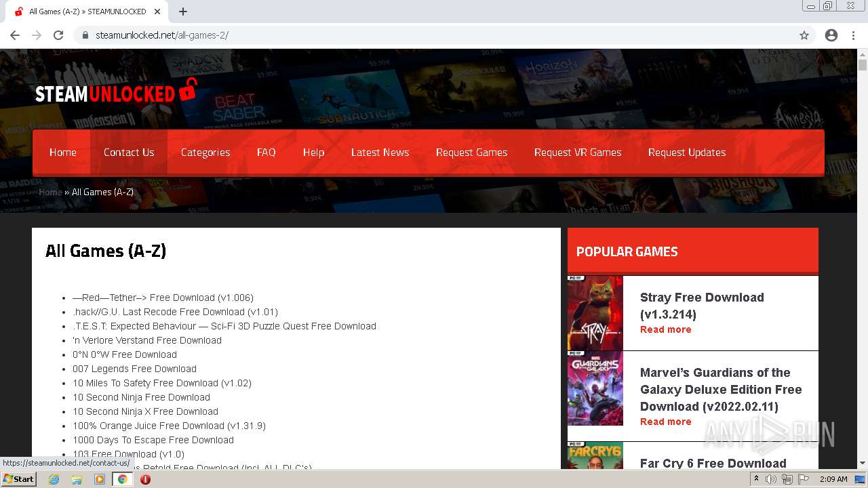Open Internet Explorer from taskbar

click(x=54, y=479)
